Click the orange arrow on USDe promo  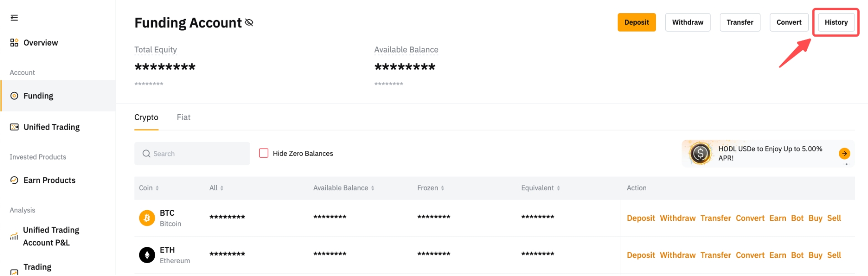tap(844, 154)
